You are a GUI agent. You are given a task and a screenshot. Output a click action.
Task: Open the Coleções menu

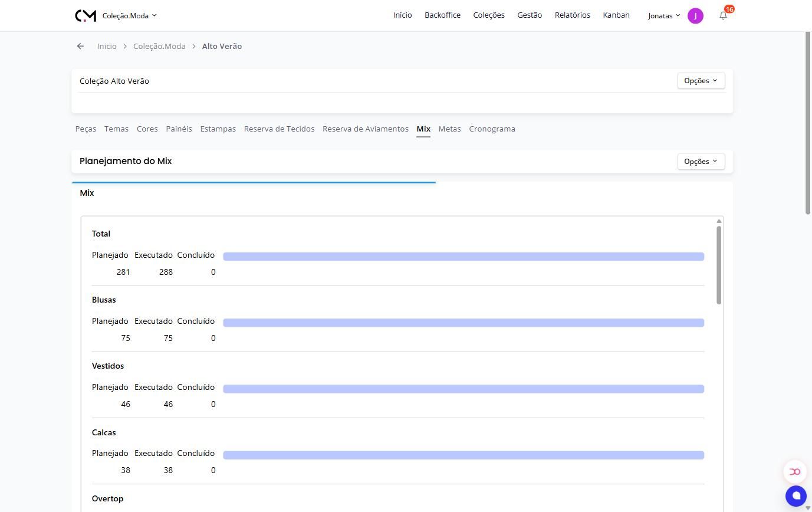pyautogui.click(x=489, y=15)
